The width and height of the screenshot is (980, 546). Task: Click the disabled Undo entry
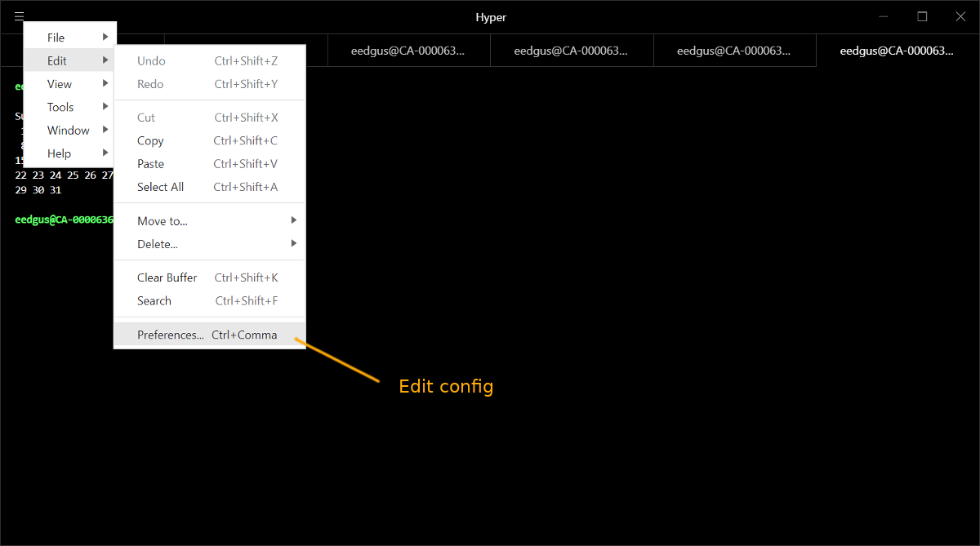click(209, 60)
